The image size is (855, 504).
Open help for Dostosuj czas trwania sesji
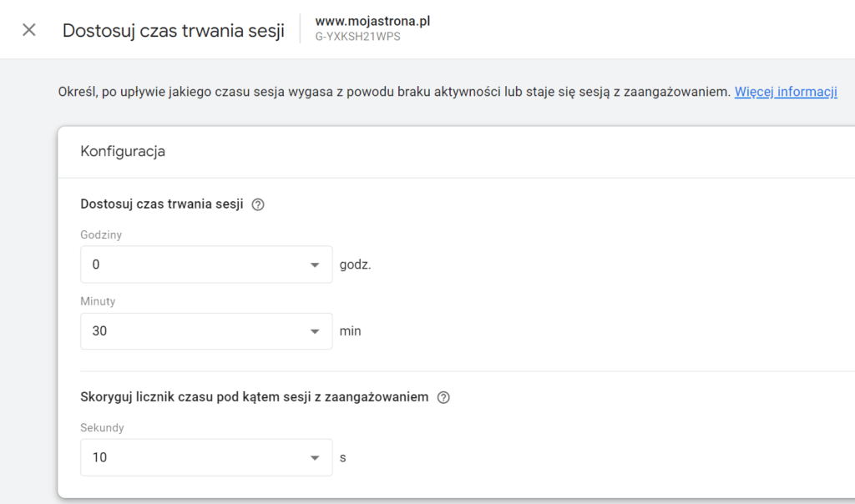pos(258,204)
